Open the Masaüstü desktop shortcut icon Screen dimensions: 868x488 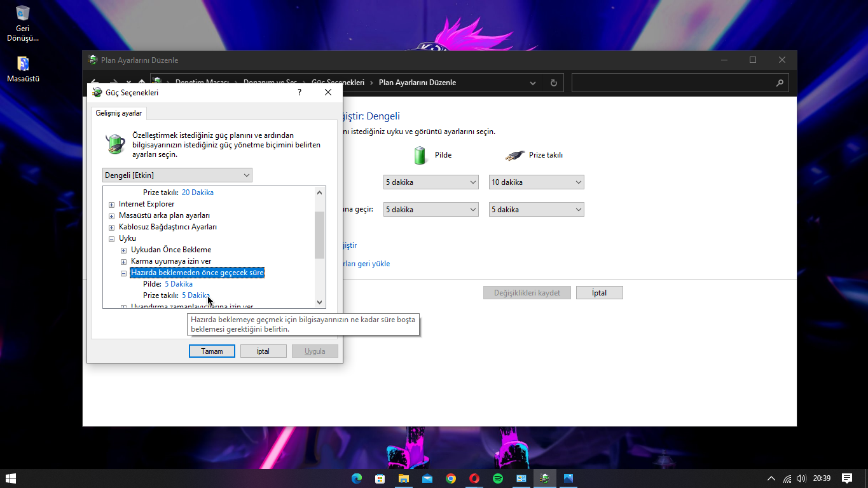tap(23, 69)
